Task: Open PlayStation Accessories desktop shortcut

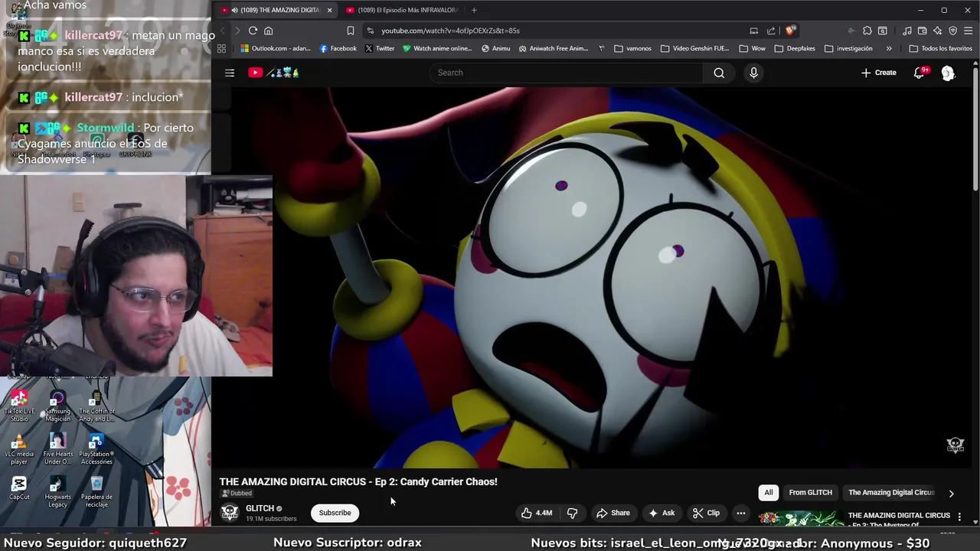Action: pos(96,449)
